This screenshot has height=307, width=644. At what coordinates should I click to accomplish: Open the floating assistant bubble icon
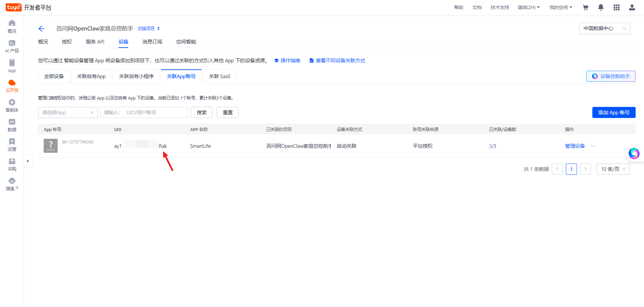tap(634, 153)
